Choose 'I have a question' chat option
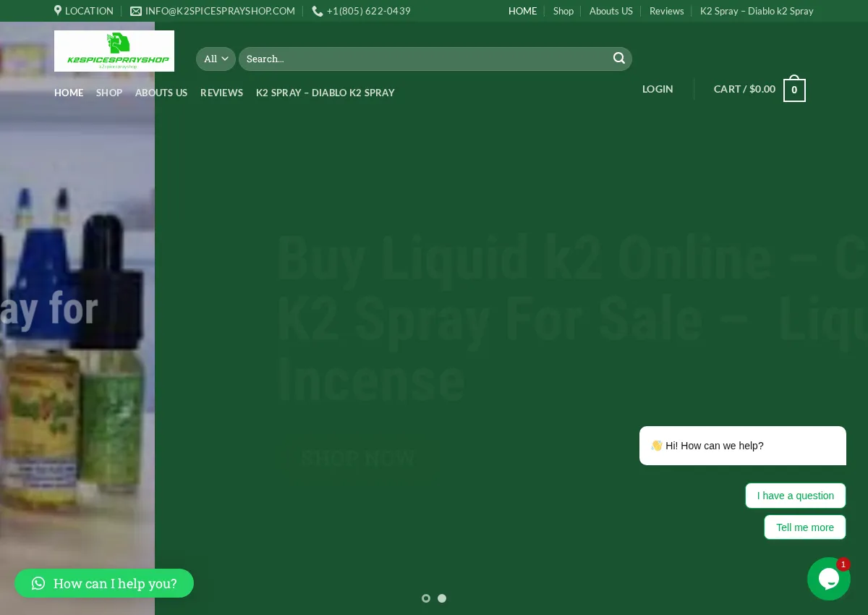The height and width of the screenshot is (615, 868). (x=796, y=496)
